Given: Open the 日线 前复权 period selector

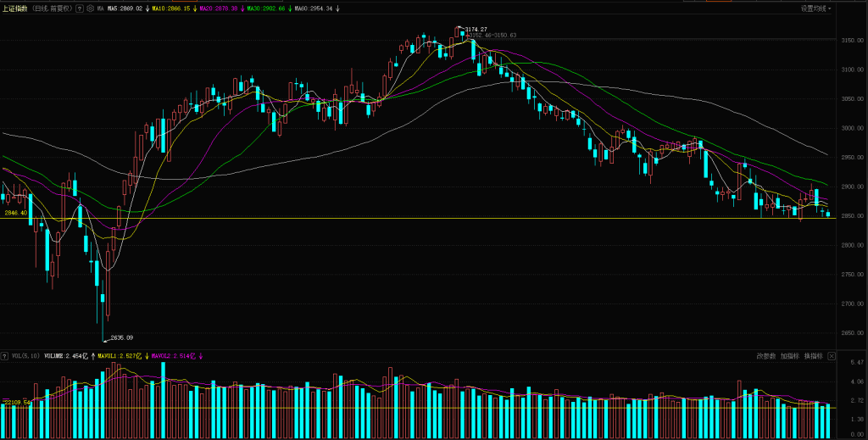Looking at the screenshot, I should (x=53, y=8).
